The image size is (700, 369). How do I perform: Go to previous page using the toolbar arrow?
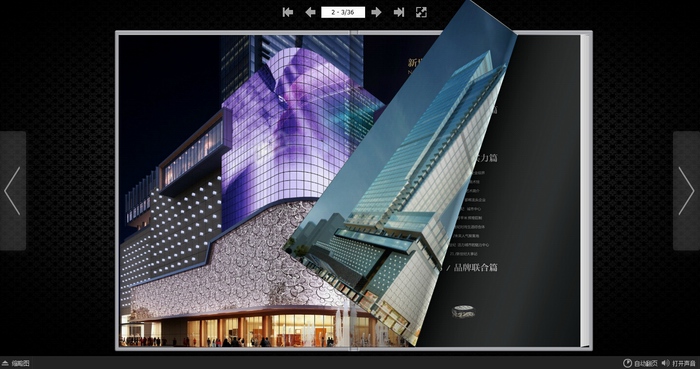[x=310, y=12]
